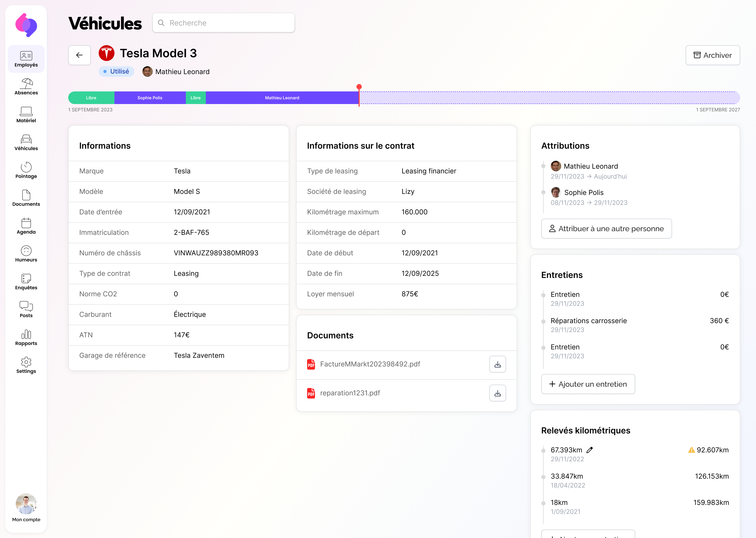This screenshot has width=756, height=538.
Task: Edit the 67.393km reading with pencil icon
Action: (590, 449)
